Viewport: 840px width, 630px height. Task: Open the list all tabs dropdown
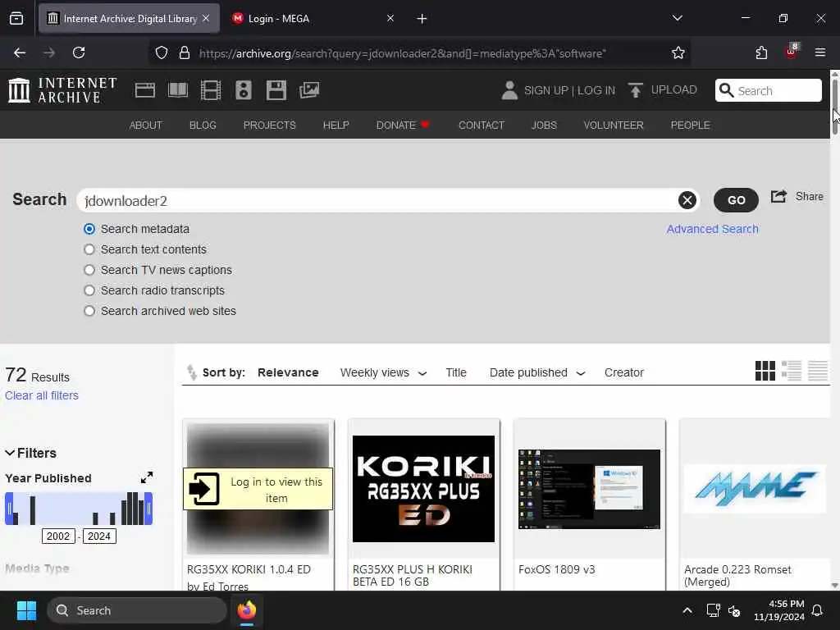click(x=677, y=18)
